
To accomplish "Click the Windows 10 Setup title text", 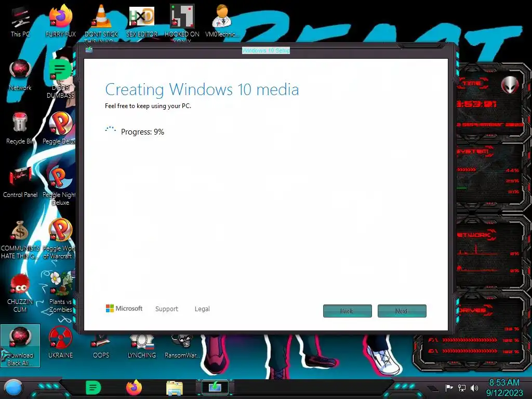I will coord(266,50).
